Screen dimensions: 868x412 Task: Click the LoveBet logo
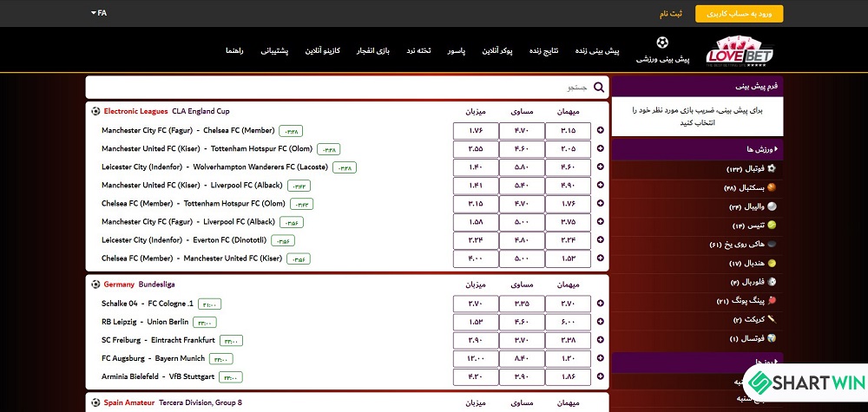tap(743, 51)
